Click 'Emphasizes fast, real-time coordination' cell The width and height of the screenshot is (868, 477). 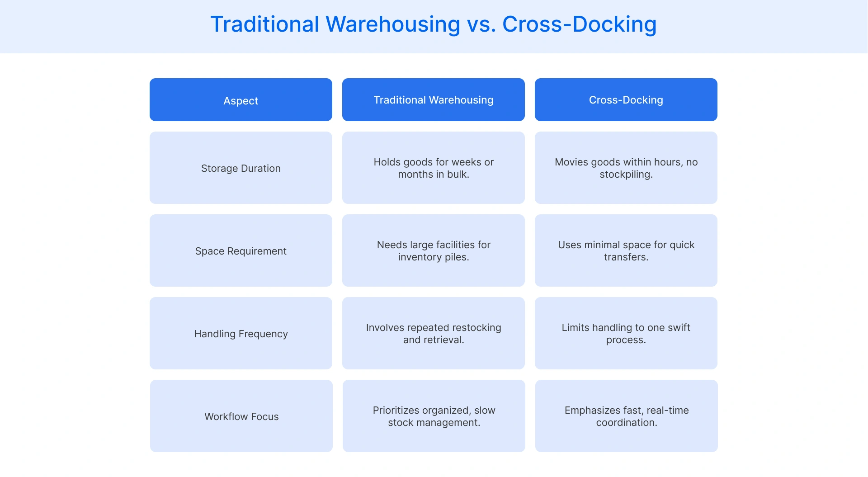(627, 416)
